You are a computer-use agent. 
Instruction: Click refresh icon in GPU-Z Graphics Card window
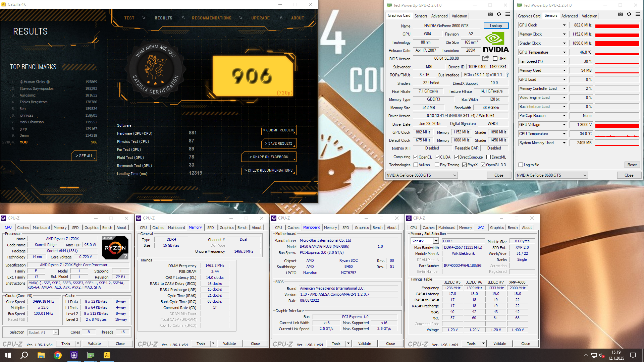pyautogui.click(x=499, y=14)
